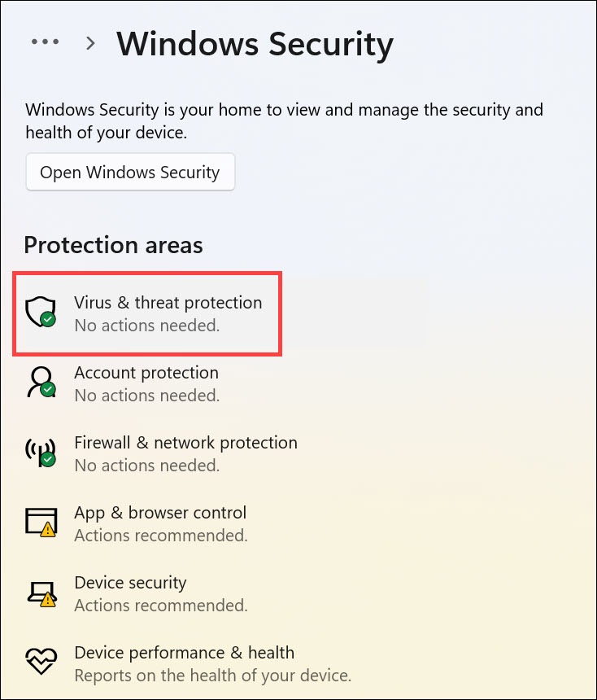Open the App & browser control label
The width and height of the screenshot is (597, 700).
pos(160,513)
